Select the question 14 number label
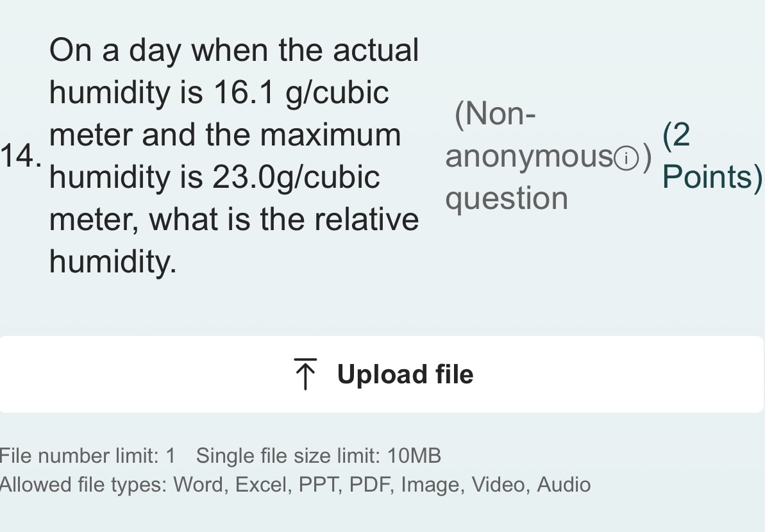 click(x=19, y=154)
